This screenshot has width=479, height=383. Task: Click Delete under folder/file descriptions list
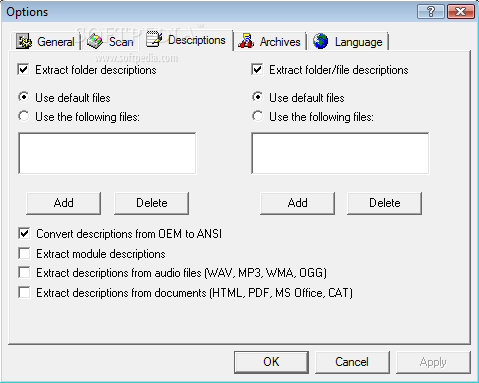(x=385, y=203)
